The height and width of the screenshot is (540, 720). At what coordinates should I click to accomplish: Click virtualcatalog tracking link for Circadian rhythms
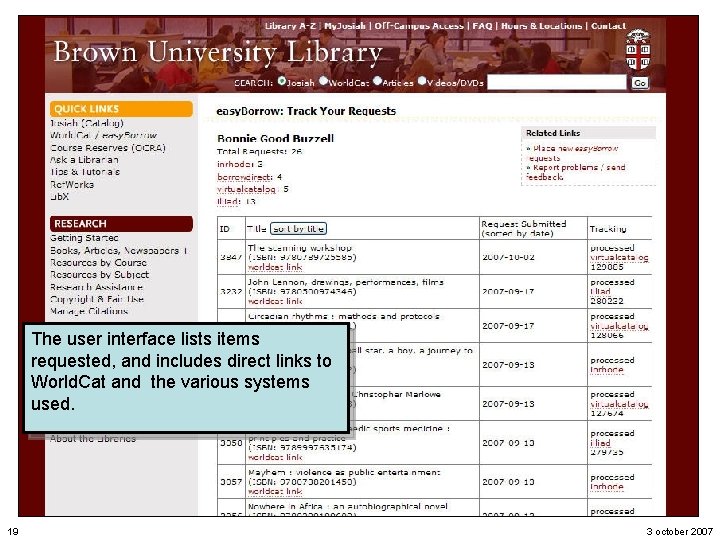[x=619, y=326]
